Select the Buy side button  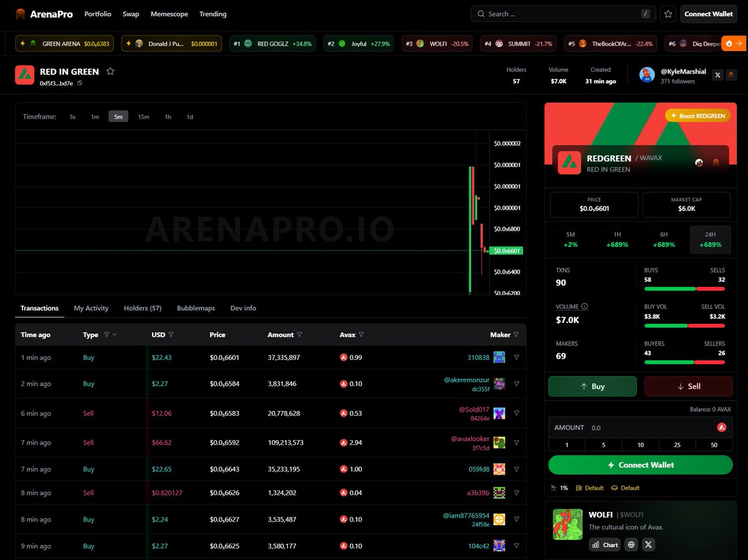click(592, 386)
